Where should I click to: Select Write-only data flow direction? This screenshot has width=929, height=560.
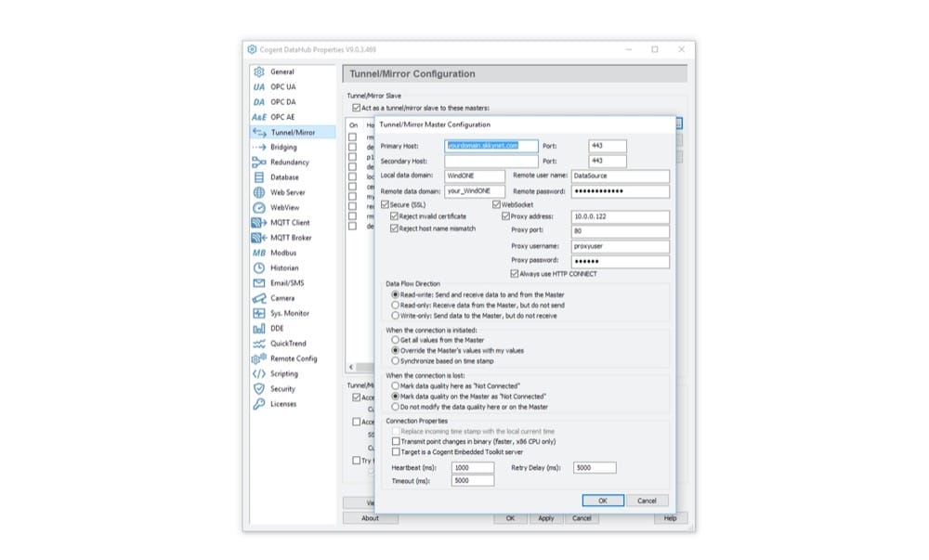pyautogui.click(x=395, y=316)
